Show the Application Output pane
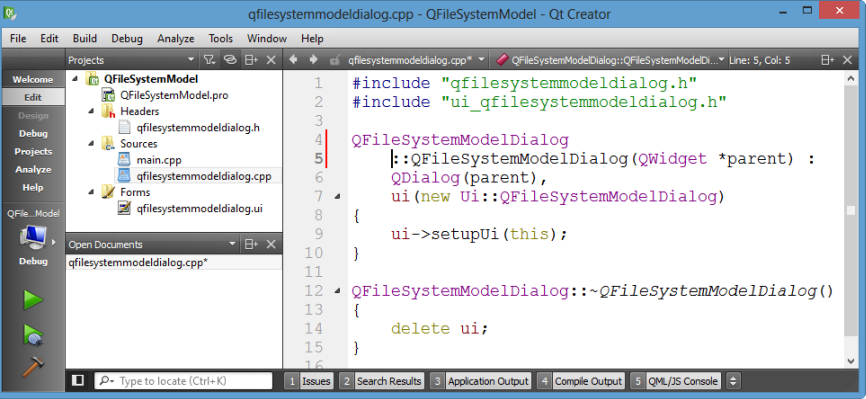 pyautogui.click(x=480, y=381)
